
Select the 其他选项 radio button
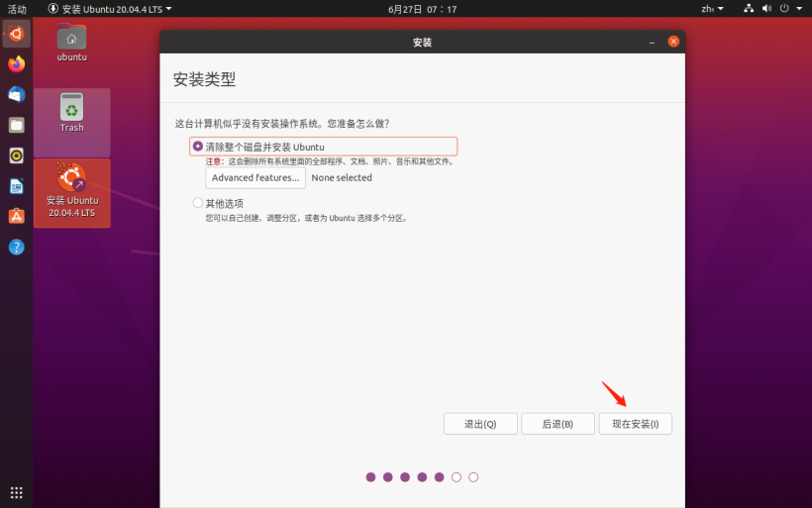[198, 203]
